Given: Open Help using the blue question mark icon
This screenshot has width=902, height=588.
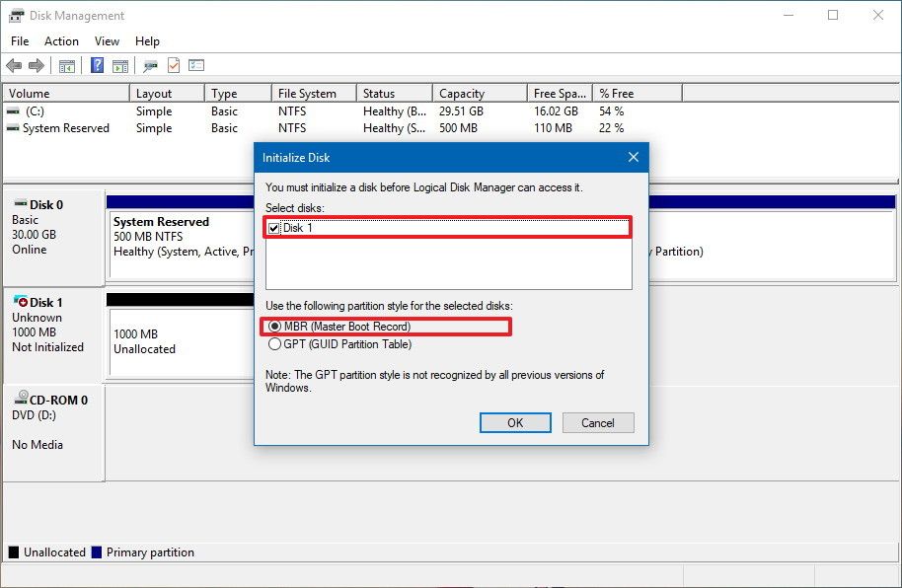Looking at the screenshot, I should (x=96, y=65).
